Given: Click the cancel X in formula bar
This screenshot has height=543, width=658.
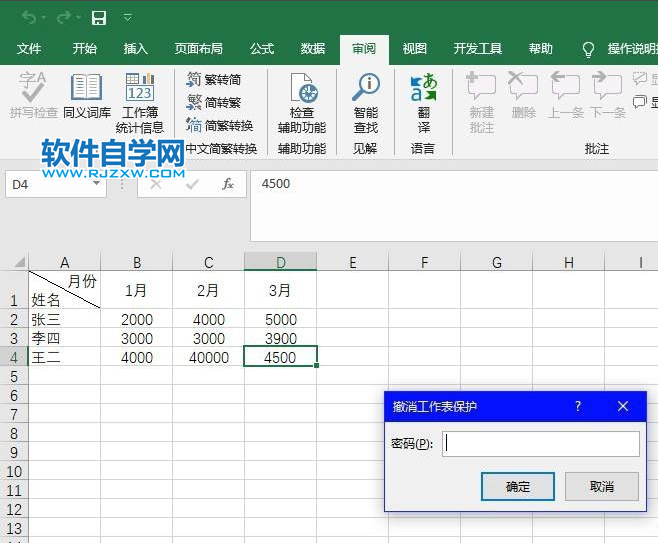Looking at the screenshot, I should [x=156, y=184].
